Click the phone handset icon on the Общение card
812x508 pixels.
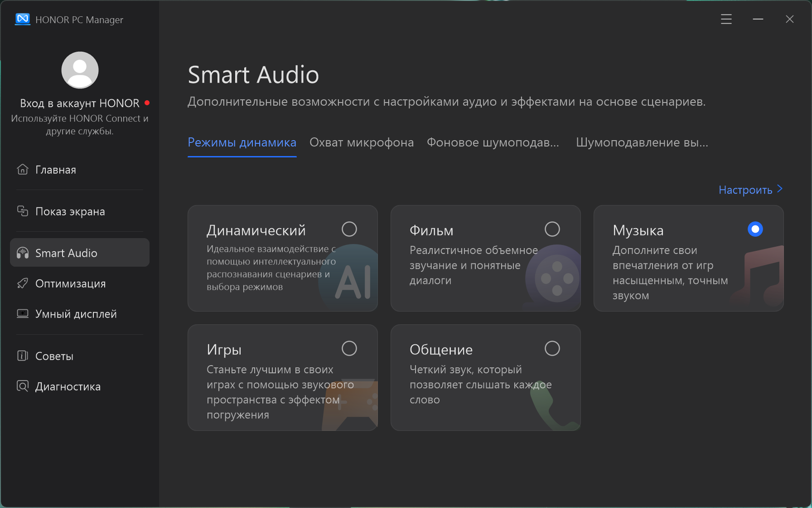(555, 405)
